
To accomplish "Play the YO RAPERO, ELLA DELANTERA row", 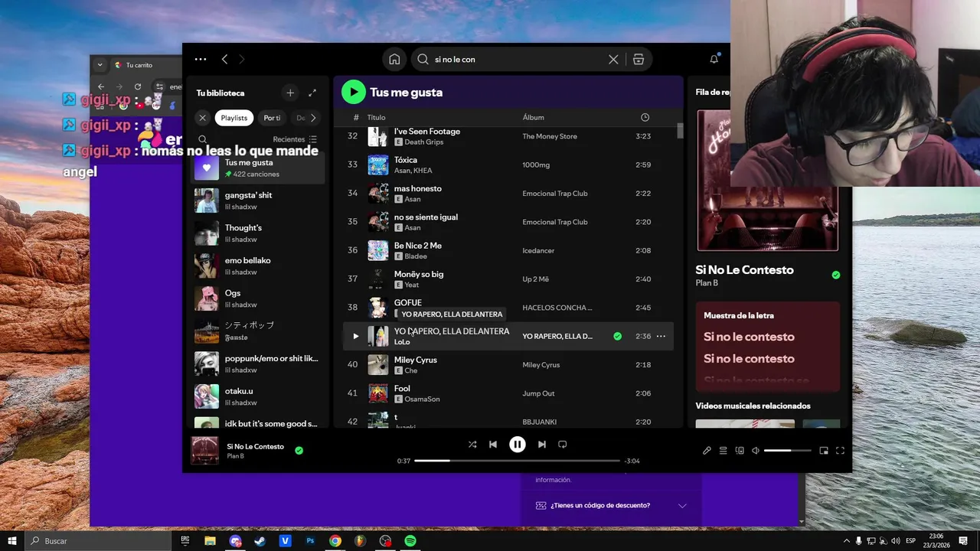I will [355, 336].
